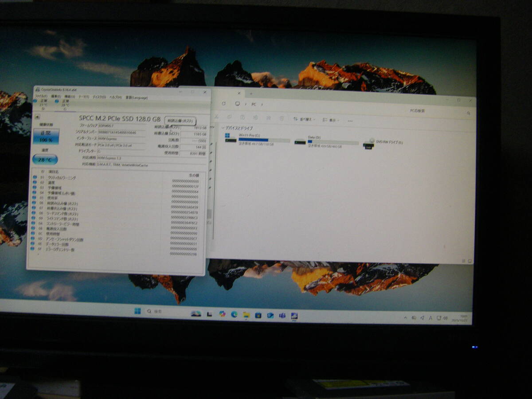Click the 電源投入回数 144 回 value field
The height and width of the screenshot is (399, 532).
click(194, 146)
